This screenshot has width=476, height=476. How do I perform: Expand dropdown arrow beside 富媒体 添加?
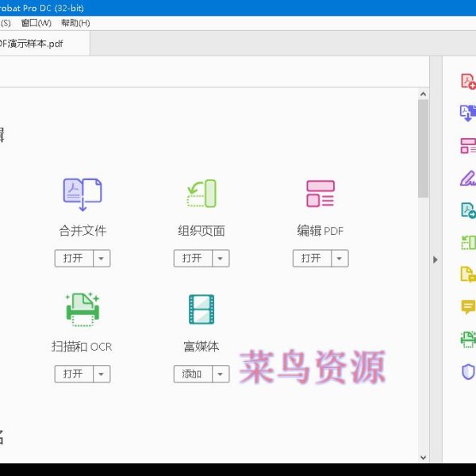click(221, 374)
